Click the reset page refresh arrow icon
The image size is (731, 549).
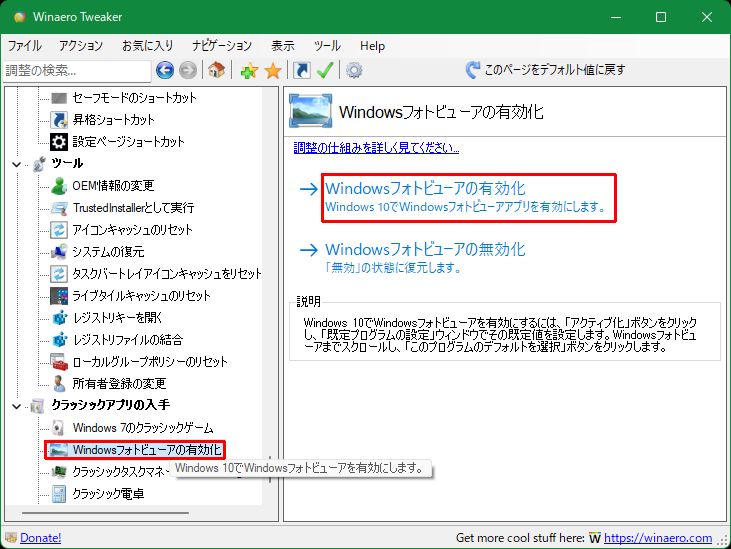[472, 70]
